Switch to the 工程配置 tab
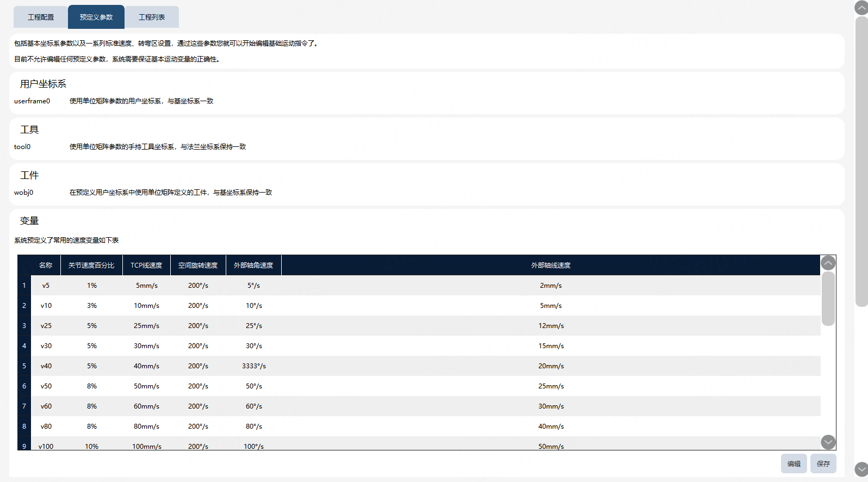 coord(41,17)
